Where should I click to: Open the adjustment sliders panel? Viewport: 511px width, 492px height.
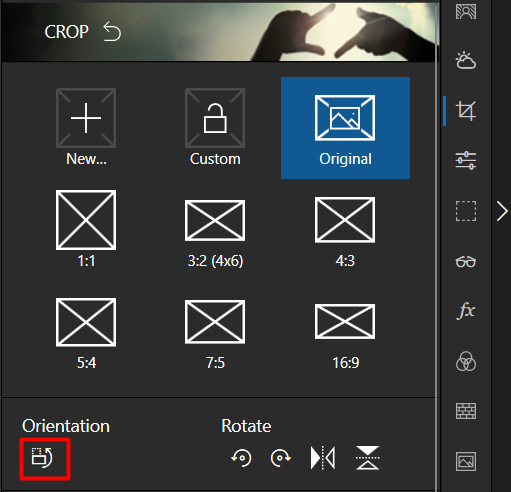[466, 160]
